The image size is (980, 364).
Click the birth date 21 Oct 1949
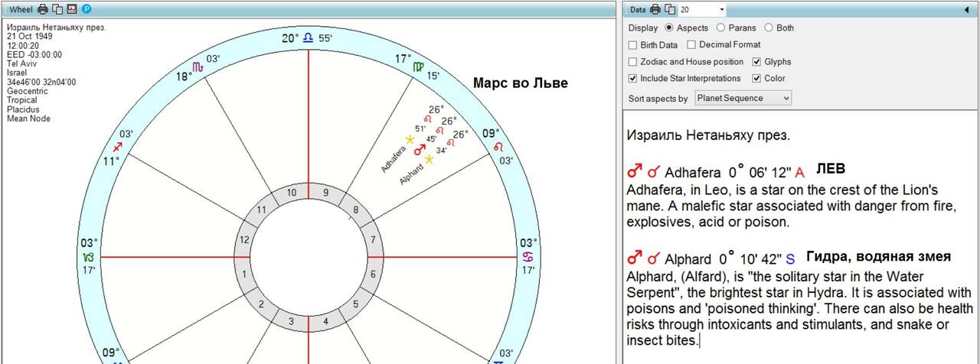(x=30, y=37)
